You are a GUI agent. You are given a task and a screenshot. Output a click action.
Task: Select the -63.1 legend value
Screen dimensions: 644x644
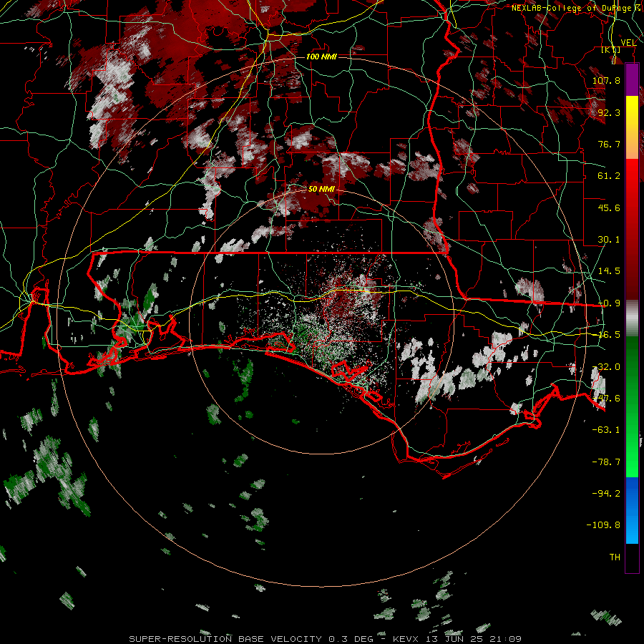(606, 430)
